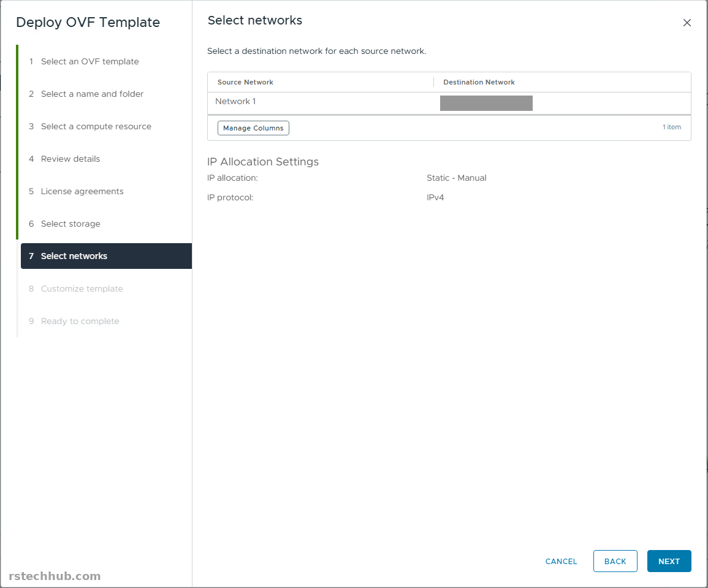This screenshot has height=588, width=708.
Task: Jump to step 3 Select a compute resource
Action: click(90, 126)
